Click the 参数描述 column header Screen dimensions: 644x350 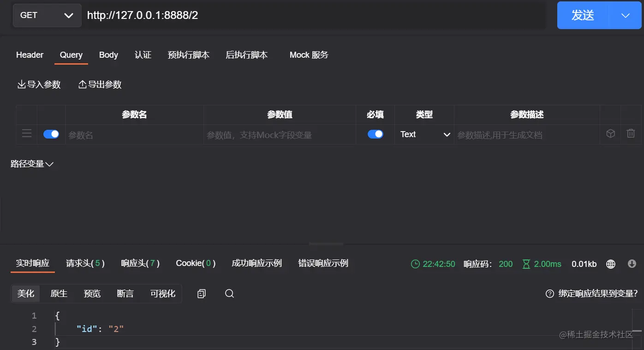tap(527, 115)
